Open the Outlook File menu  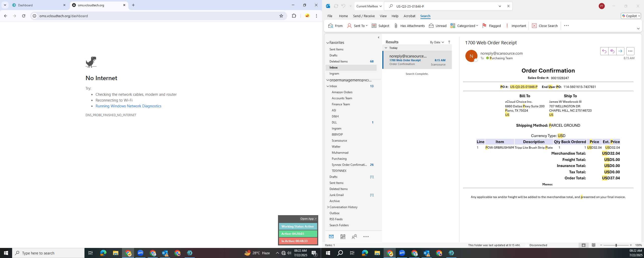330,16
